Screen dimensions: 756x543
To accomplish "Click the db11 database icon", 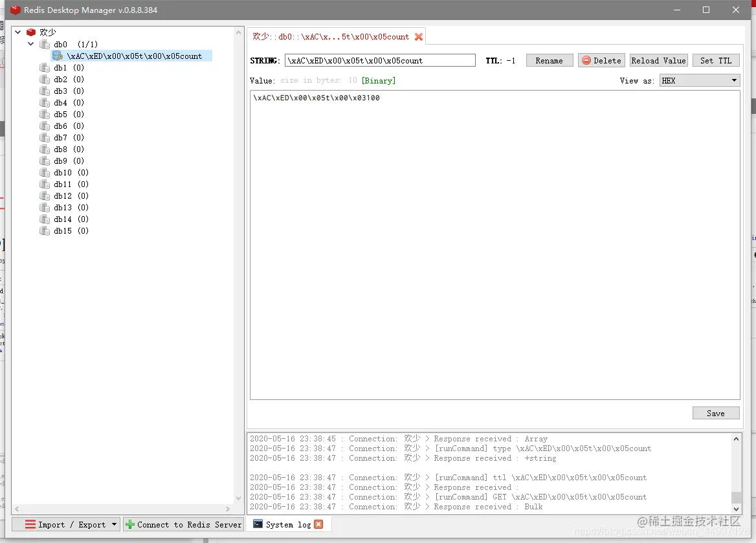I will (45, 184).
